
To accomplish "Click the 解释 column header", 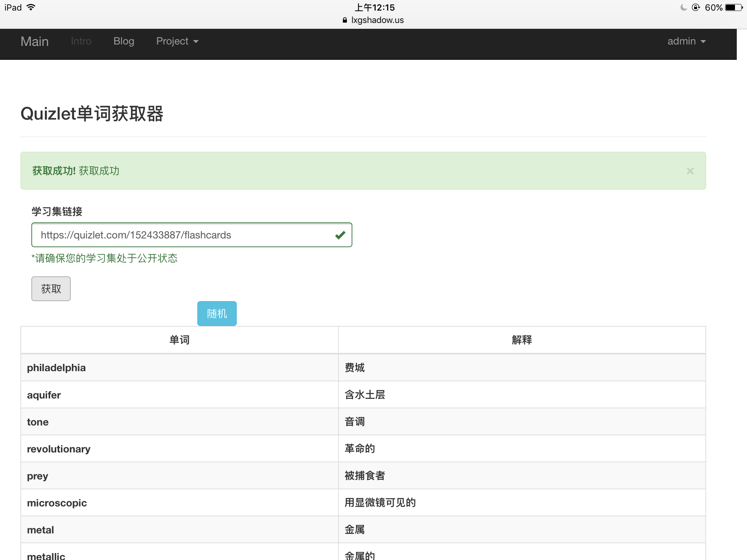I will [x=522, y=340].
